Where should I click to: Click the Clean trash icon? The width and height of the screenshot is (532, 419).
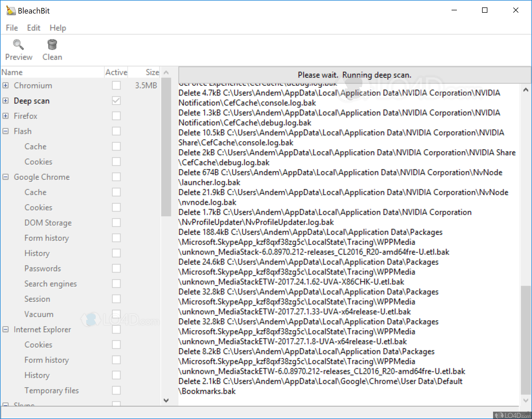pyautogui.click(x=52, y=45)
